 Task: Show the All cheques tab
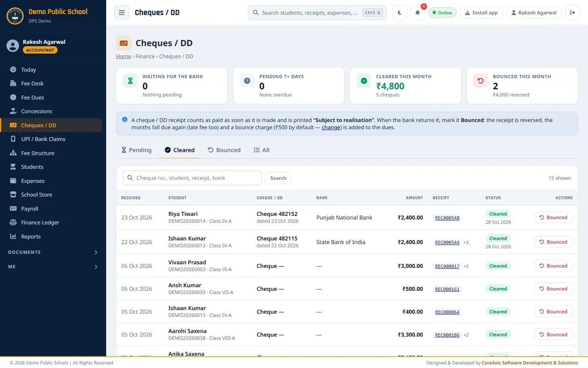tap(262, 150)
